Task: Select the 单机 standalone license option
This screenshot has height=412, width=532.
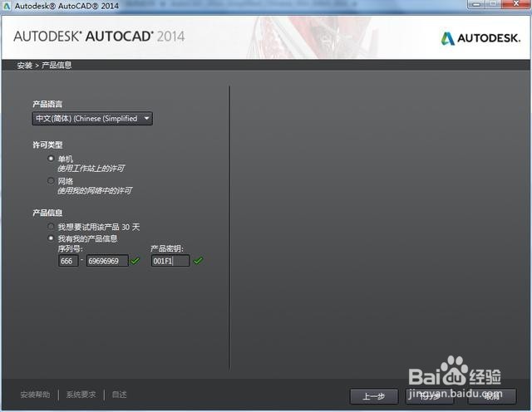Action: [x=51, y=159]
